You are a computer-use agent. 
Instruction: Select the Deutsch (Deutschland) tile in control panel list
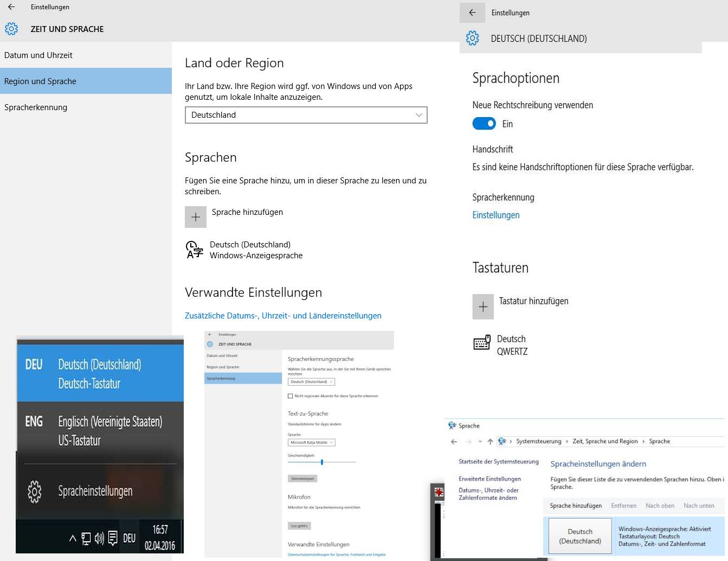click(580, 536)
